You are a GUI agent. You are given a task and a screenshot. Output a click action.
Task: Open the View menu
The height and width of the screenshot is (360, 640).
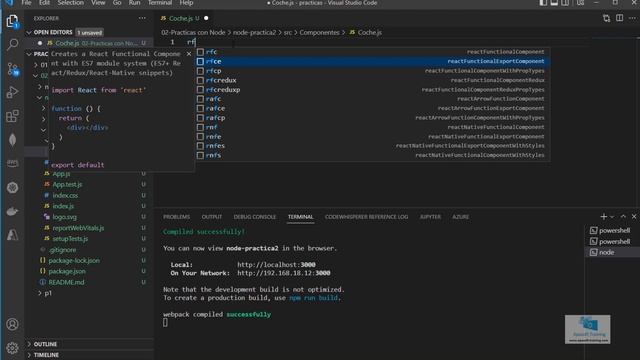(x=98, y=3)
